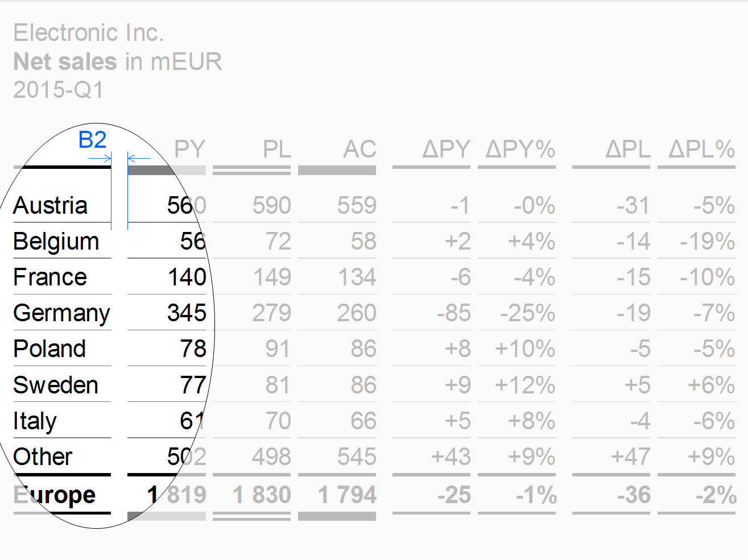Select the Europe total row label
Screen dimensions: 748x560
click(x=55, y=495)
